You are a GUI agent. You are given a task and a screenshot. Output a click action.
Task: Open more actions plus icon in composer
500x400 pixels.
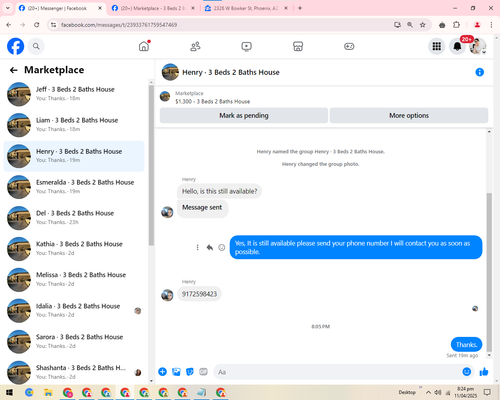[x=162, y=372]
